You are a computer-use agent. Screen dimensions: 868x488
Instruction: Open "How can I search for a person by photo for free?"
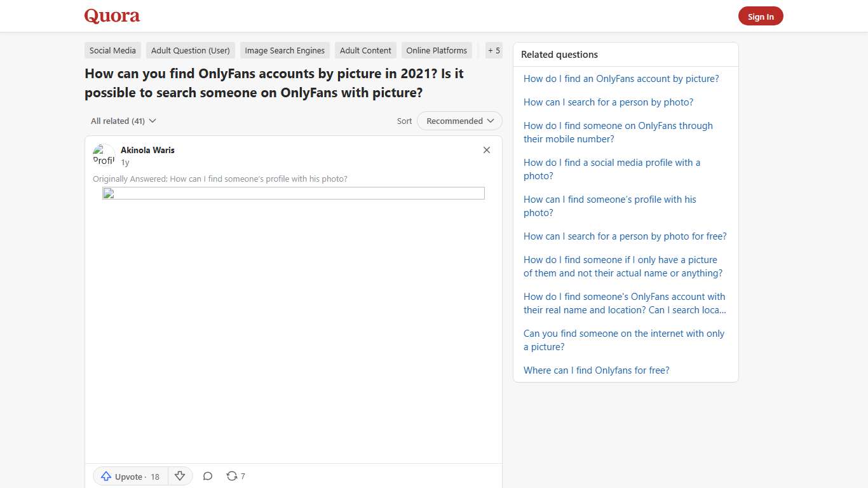[625, 236]
